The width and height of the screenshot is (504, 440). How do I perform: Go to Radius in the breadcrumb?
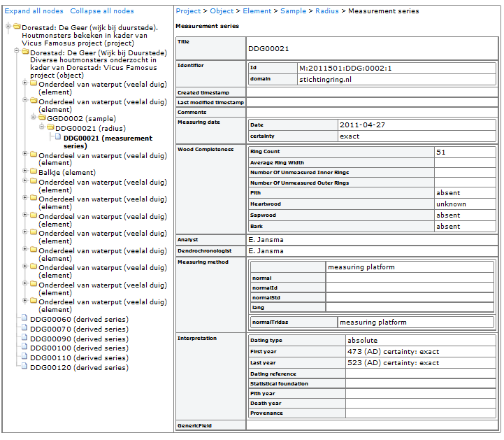(x=327, y=11)
